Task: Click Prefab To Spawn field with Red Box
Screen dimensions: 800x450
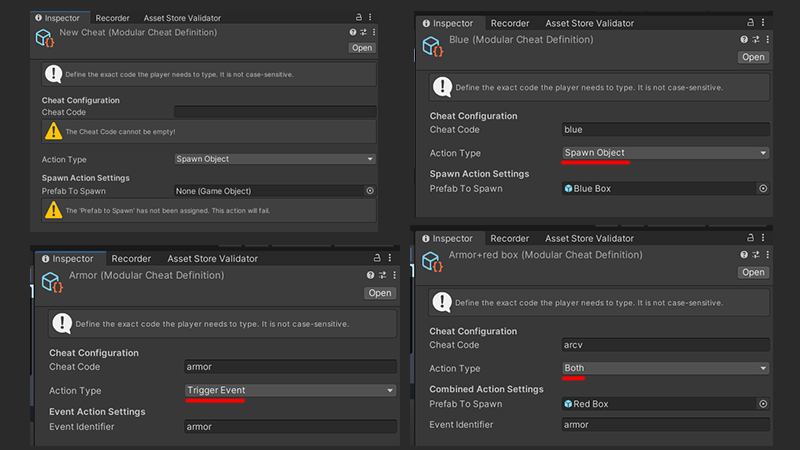Action: 666,404
